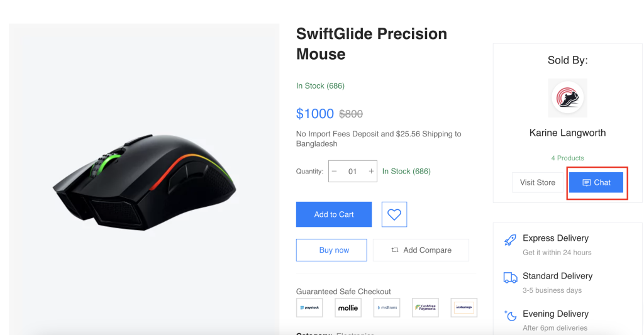Select the Cashfree Payments logo
This screenshot has height=335, width=644.
pos(425,307)
